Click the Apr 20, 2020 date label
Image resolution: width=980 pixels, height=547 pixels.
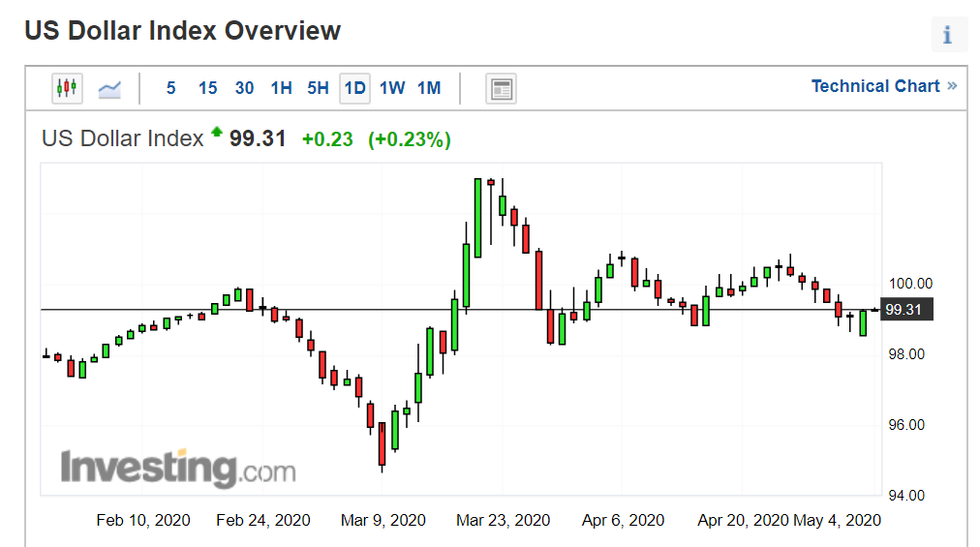click(x=743, y=520)
